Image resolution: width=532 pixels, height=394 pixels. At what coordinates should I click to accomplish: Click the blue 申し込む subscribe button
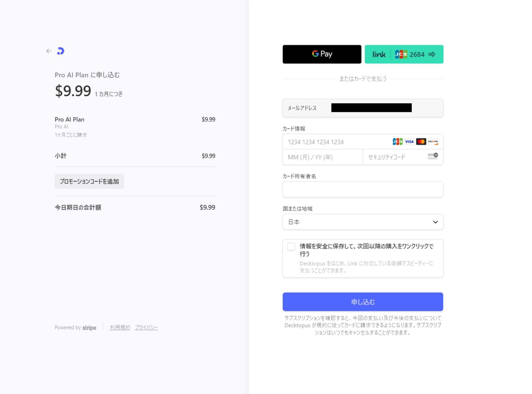(x=363, y=302)
